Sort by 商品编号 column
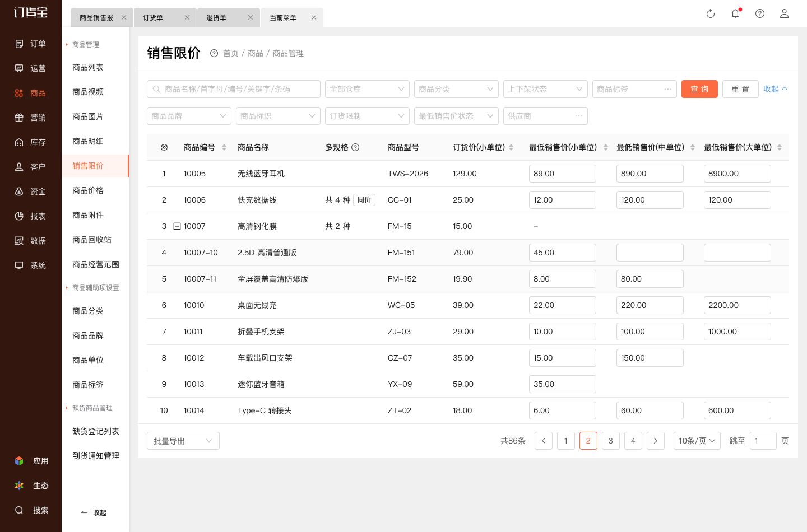807x532 pixels. pyautogui.click(x=224, y=147)
